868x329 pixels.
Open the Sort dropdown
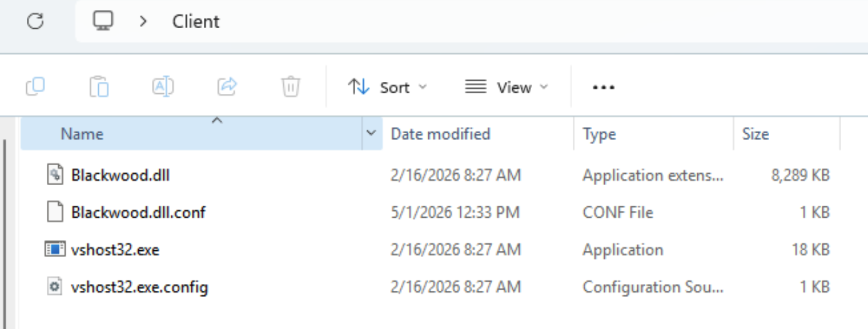coord(387,87)
